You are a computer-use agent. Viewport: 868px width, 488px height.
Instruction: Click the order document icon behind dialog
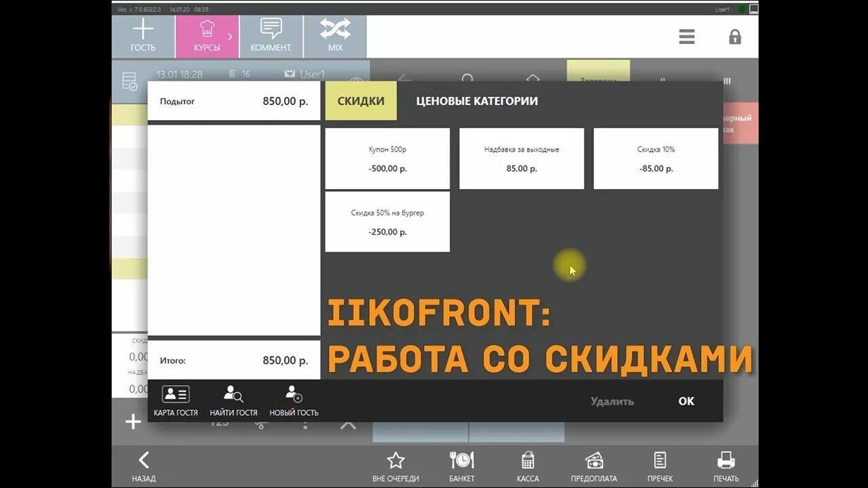(x=130, y=81)
